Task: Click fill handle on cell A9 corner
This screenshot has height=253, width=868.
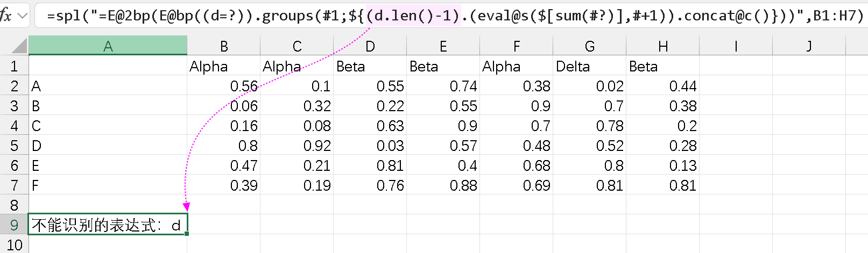Action: pos(187,234)
